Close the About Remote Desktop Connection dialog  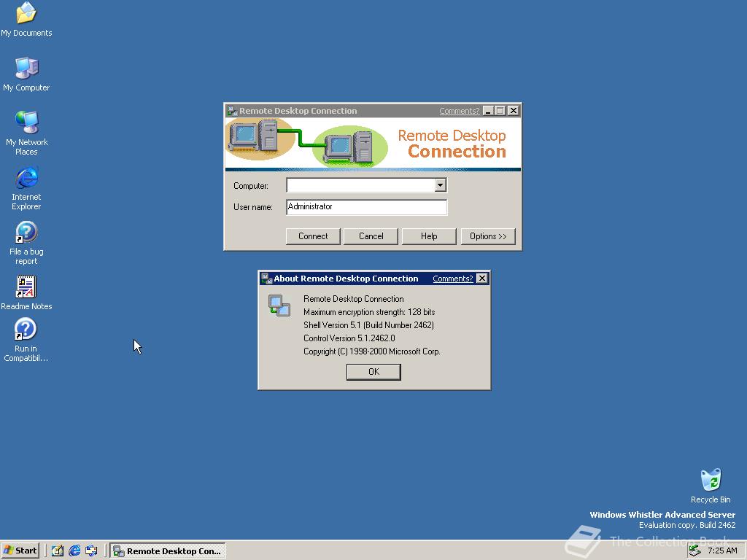(x=482, y=279)
